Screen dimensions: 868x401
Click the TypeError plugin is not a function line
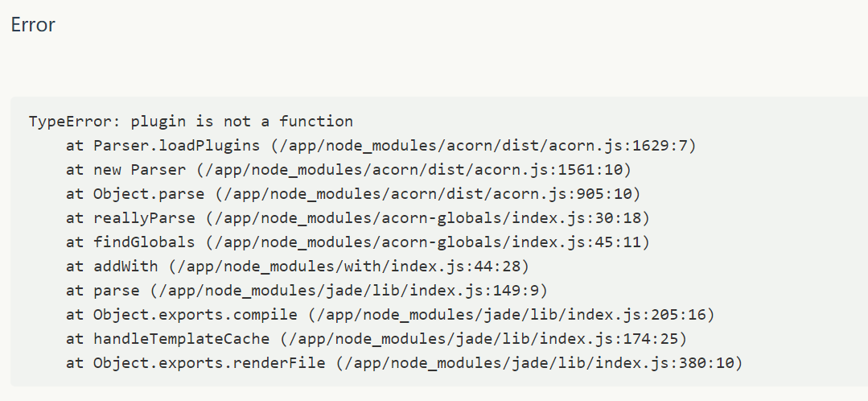click(191, 122)
